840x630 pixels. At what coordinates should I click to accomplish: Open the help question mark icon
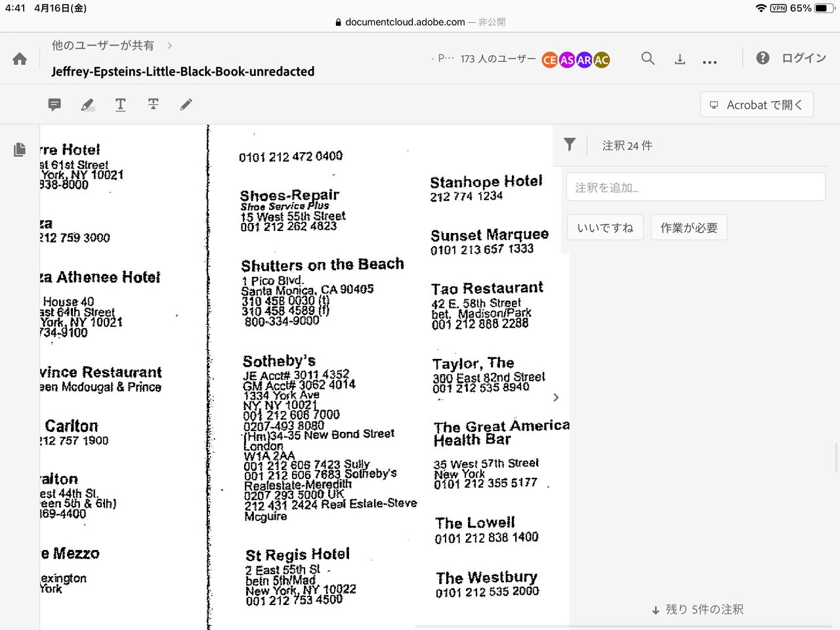763,58
